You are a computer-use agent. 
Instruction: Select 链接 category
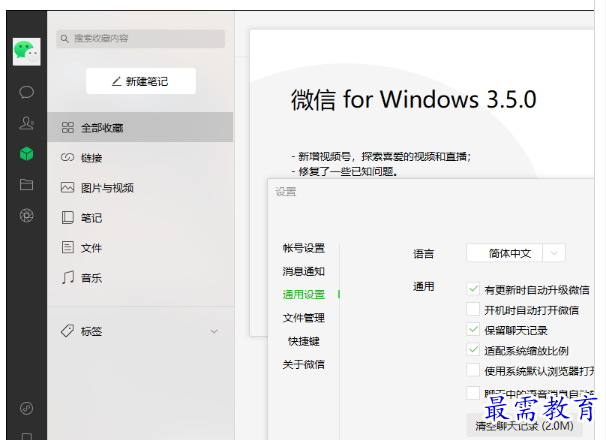tap(140, 157)
